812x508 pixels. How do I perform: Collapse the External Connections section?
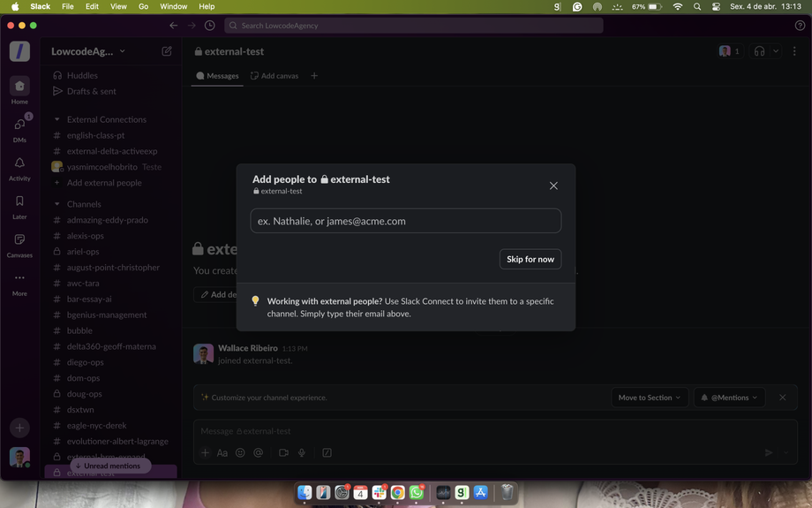[57, 119]
